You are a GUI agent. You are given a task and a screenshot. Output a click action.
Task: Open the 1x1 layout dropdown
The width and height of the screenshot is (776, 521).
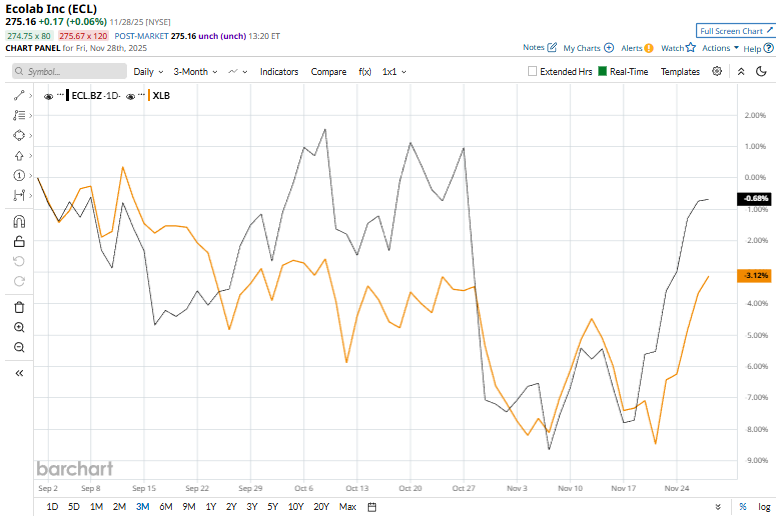(394, 72)
